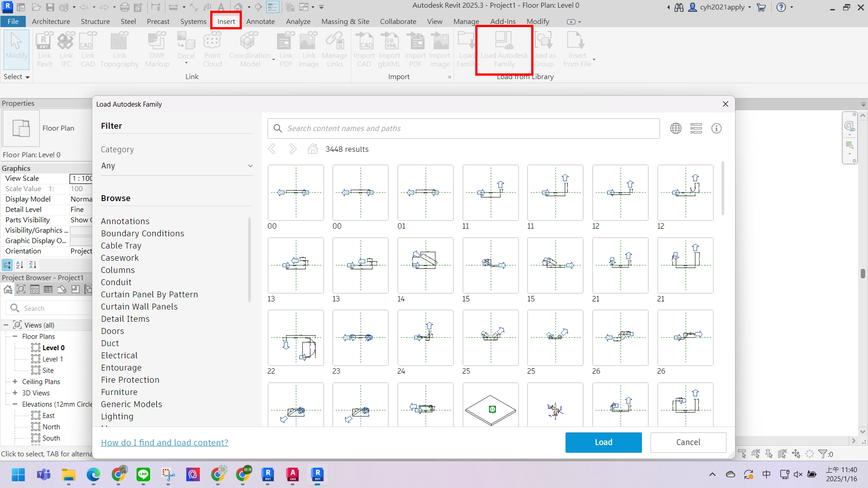
Task: Click the Link PDF icon
Action: (286, 50)
